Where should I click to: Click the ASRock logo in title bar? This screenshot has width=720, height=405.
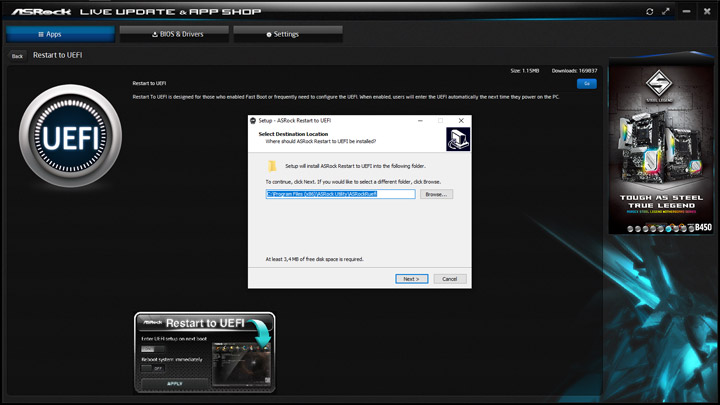(x=41, y=11)
